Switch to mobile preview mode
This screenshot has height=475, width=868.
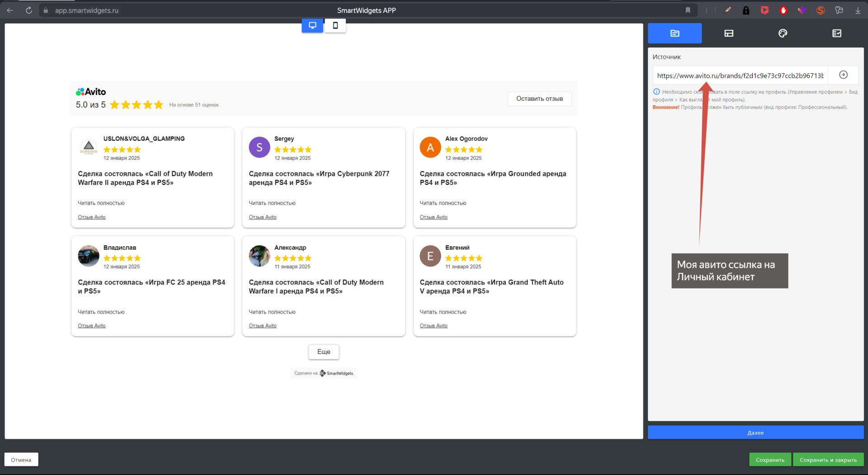click(335, 25)
